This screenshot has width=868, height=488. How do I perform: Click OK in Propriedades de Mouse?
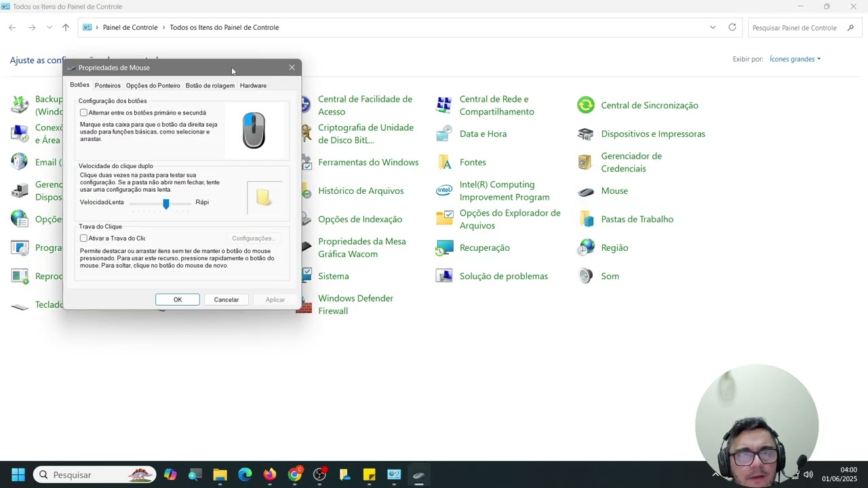[x=178, y=300]
